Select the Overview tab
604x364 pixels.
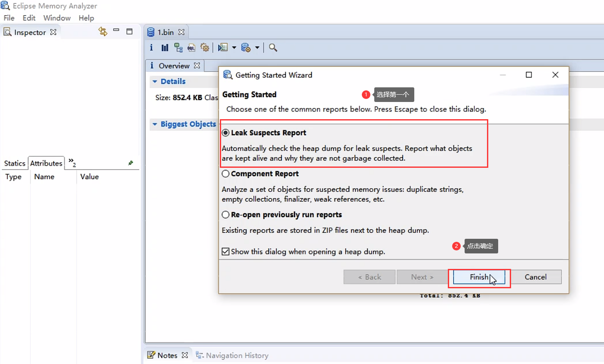click(174, 65)
